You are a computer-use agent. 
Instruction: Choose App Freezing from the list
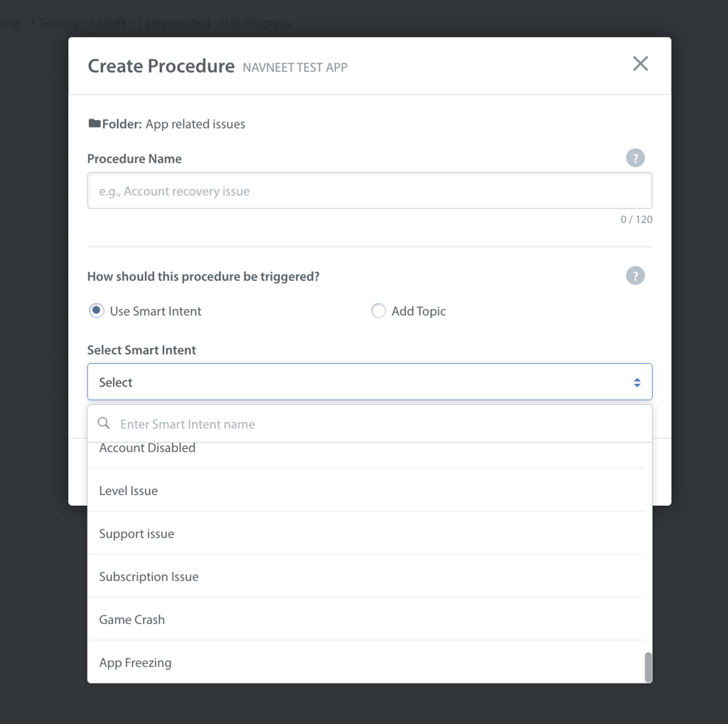(x=135, y=663)
